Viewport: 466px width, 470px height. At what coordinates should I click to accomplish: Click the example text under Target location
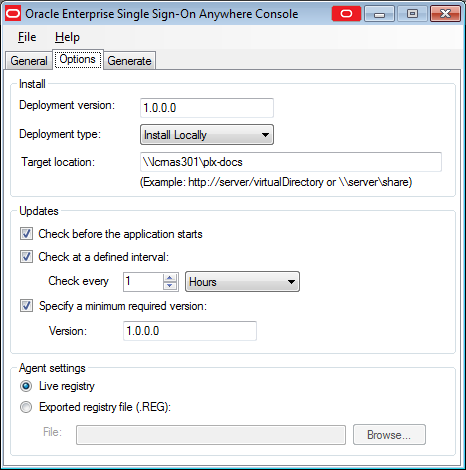point(276,182)
